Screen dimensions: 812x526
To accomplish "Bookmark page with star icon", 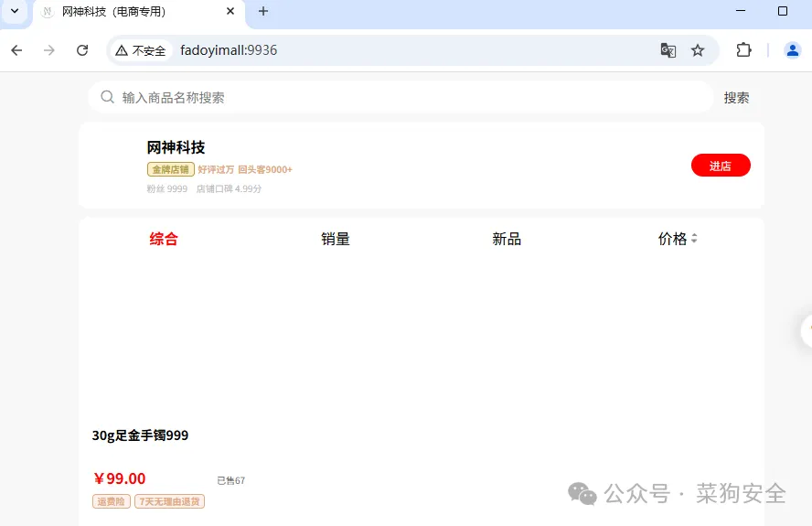I will click(698, 50).
